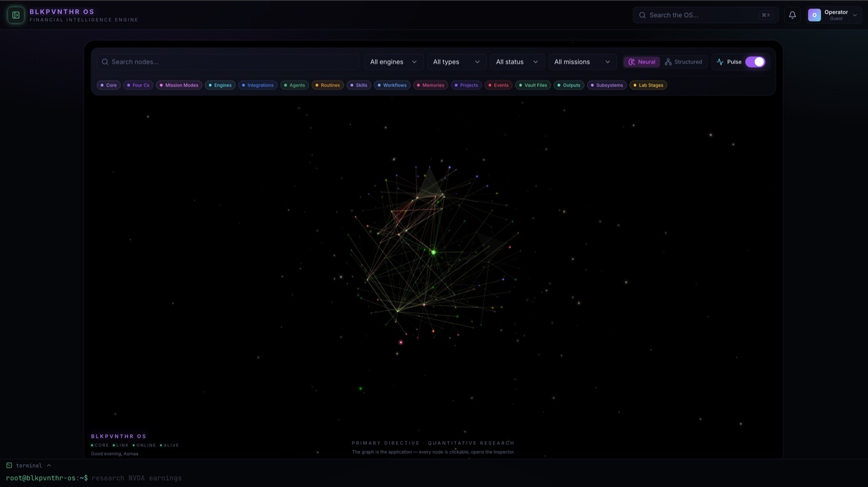Click the BLKPVNTHR OS label above the status row

[119, 437]
